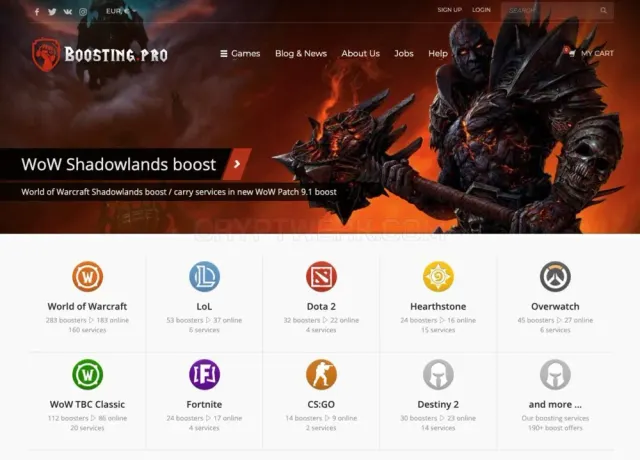Open the Jobs menu item
640x460 pixels.
click(x=404, y=53)
